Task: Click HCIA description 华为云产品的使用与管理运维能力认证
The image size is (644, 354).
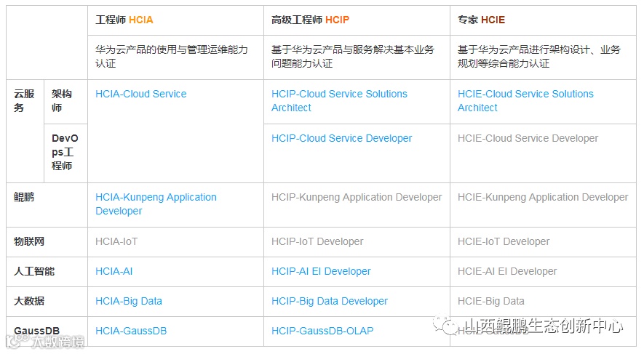Action: (172, 57)
